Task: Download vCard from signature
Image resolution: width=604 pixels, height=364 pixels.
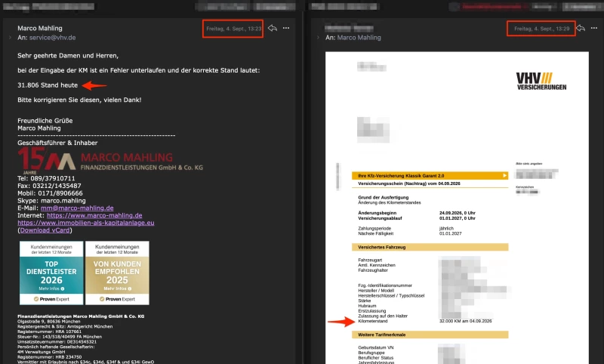Action: pos(45,230)
